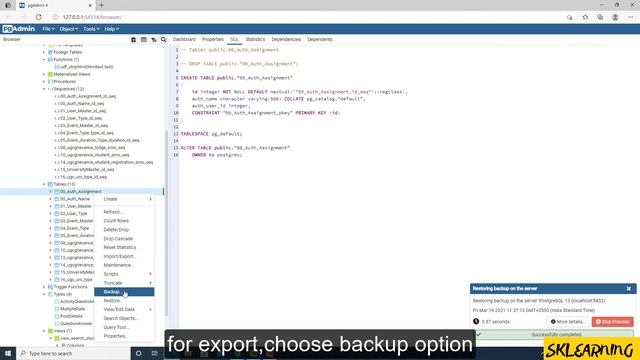This screenshot has height=360, width=640.
Task: Collapse the Types (4) node
Action: (44, 294)
